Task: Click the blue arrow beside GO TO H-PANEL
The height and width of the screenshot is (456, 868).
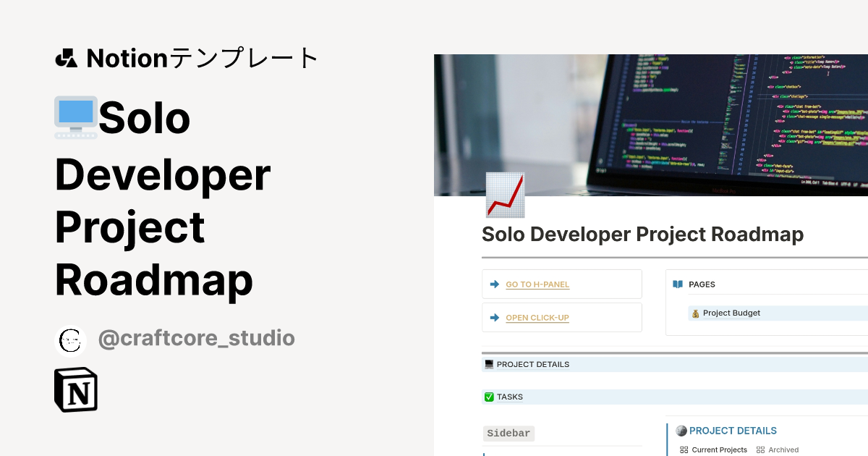Action: (494, 284)
